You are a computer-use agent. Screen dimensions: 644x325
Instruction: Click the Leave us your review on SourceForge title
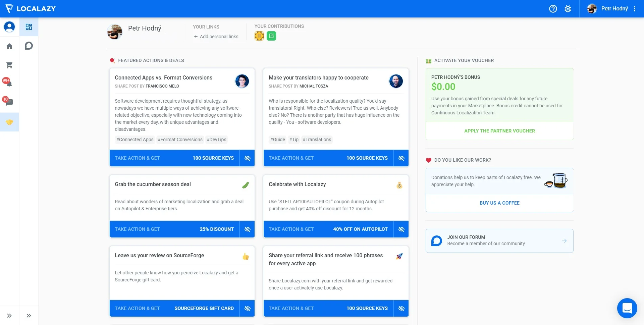click(x=159, y=256)
